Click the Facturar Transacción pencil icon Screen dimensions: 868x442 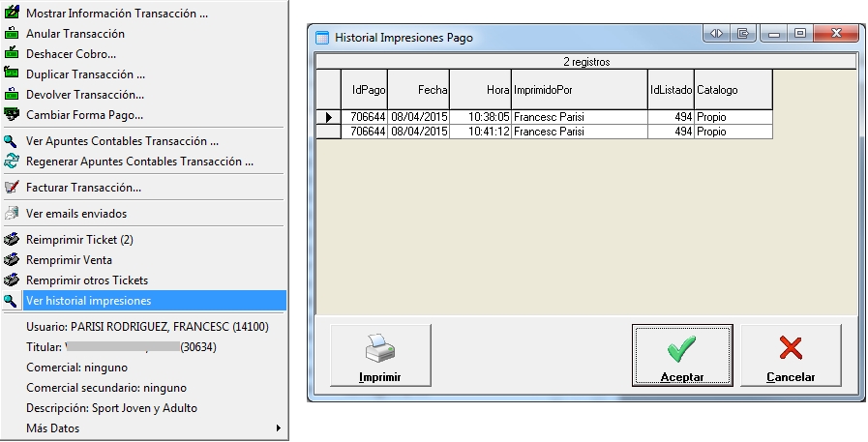(12, 187)
